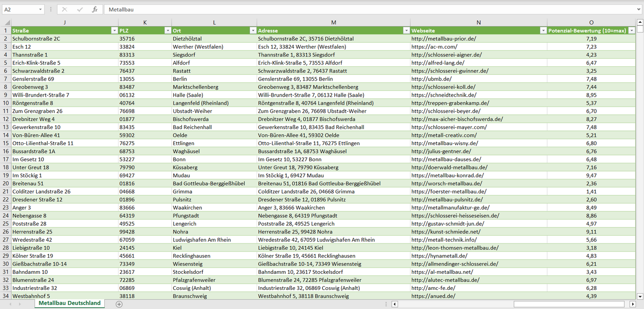Click the Select All corner triangle
The height and width of the screenshot is (309, 644).
click(x=6, y=22)
